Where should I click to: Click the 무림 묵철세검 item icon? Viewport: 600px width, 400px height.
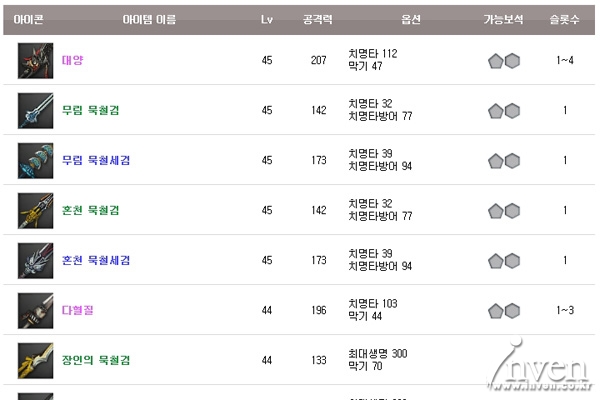click(35, 160)
